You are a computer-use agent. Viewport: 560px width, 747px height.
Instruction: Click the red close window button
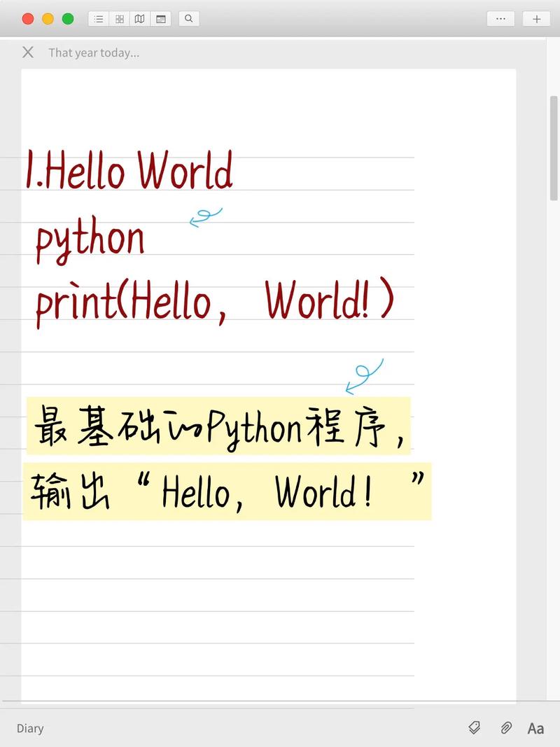pos(28,19)
